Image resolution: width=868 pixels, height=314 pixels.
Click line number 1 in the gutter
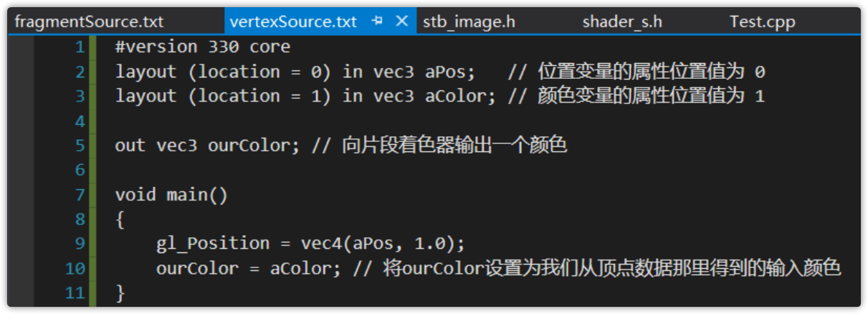tap(79, 48)
